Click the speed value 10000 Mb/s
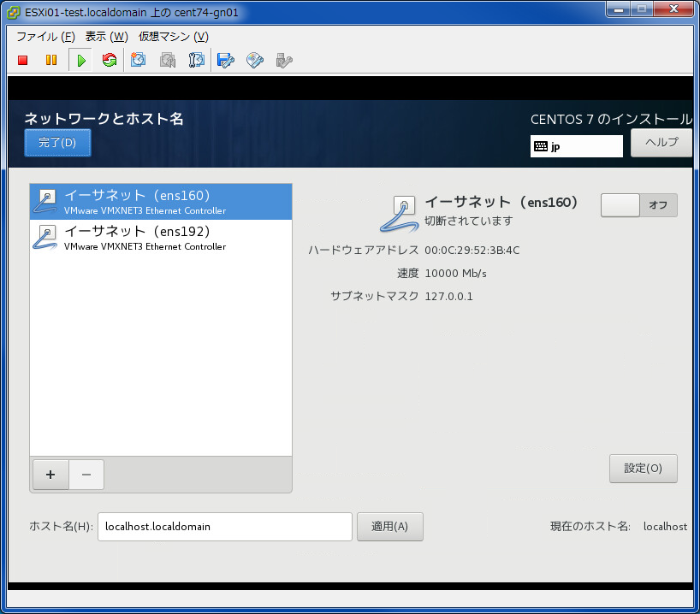Screen dimensions: 700x614 (x=456, y=274)
